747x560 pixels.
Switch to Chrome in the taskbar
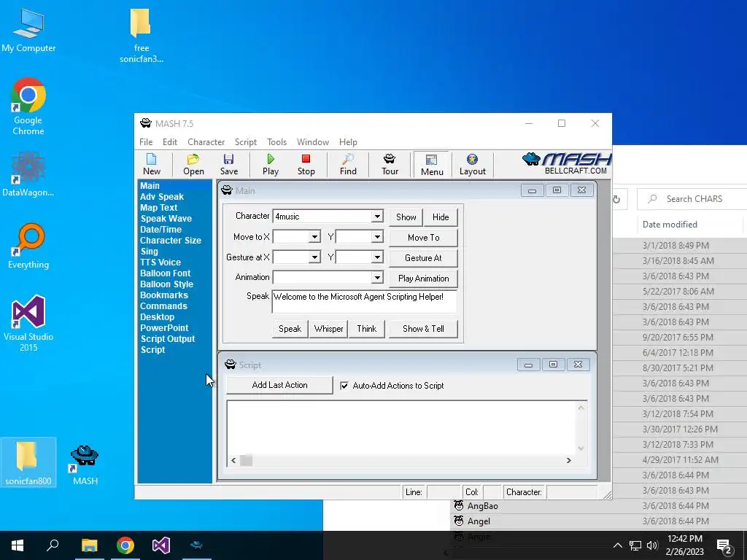pos(125,545)
